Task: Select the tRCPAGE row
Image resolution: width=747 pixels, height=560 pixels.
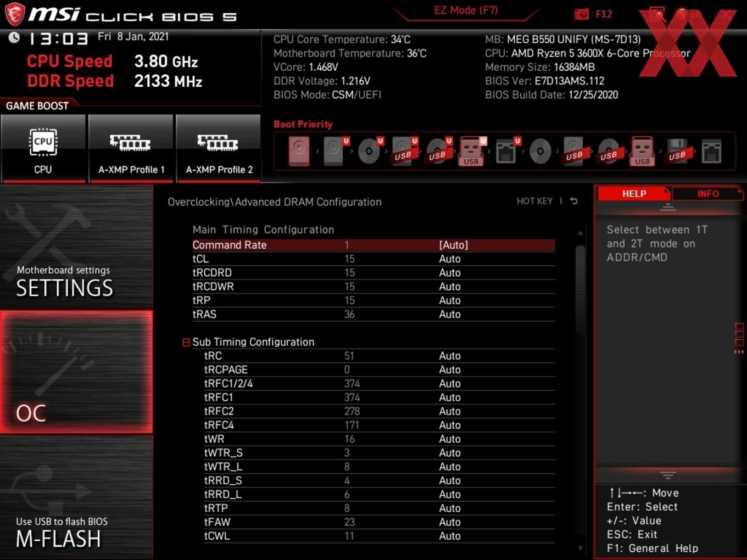Action: pos(379,369)
